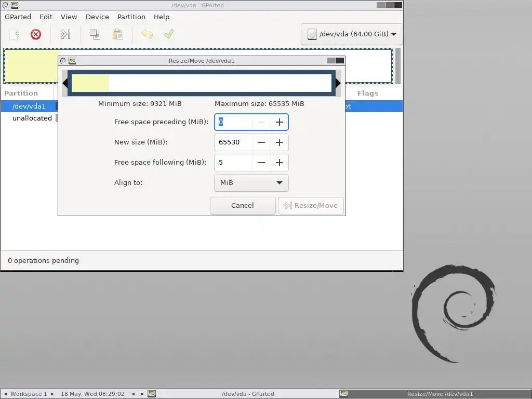Click next workspace arrow after Workspace 1
The width and height of the screenshot is (532, 399).
[52, 394]
